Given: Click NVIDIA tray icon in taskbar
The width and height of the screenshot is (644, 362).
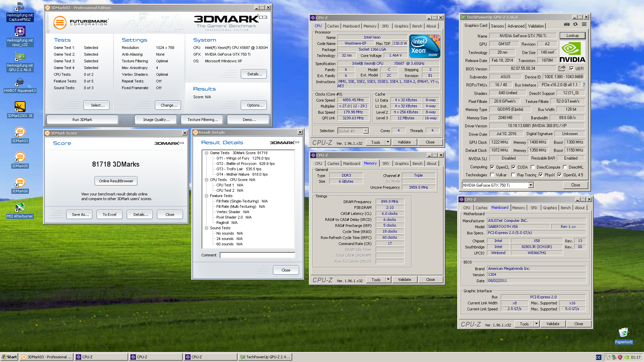Looking at the screenshot, I should [x=626, y=357].
